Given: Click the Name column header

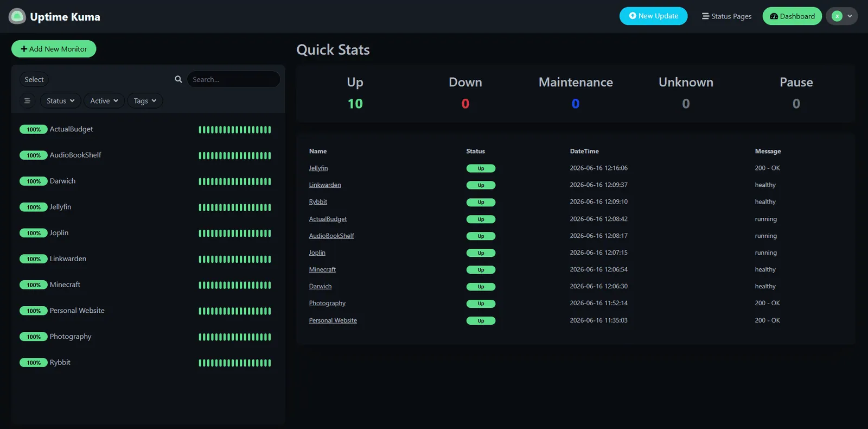Looking at the screenshot, I should pos(318,151).
